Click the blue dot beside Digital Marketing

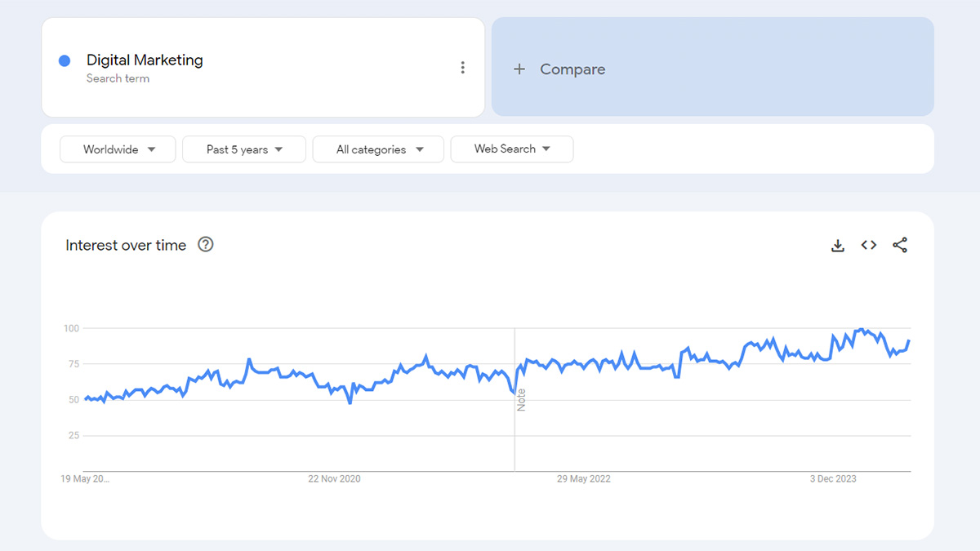pyautogui.click(x=65, y=60)
